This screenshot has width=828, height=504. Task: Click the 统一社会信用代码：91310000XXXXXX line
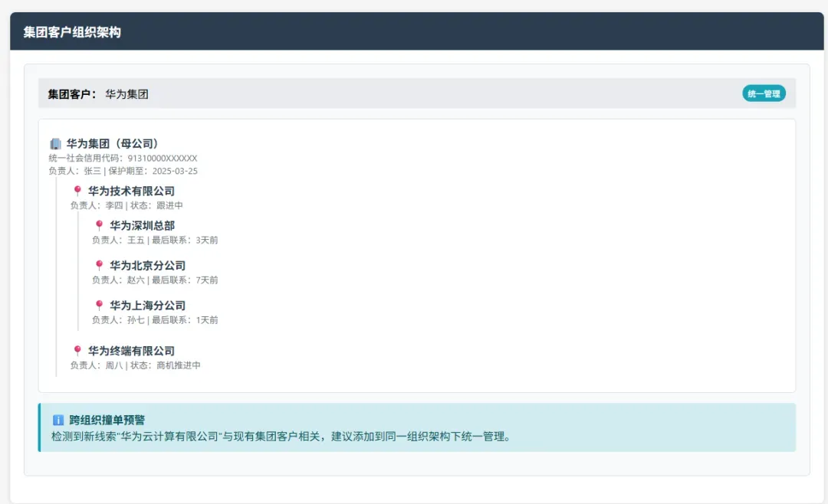pyautogui.click(x=123, y=158)
